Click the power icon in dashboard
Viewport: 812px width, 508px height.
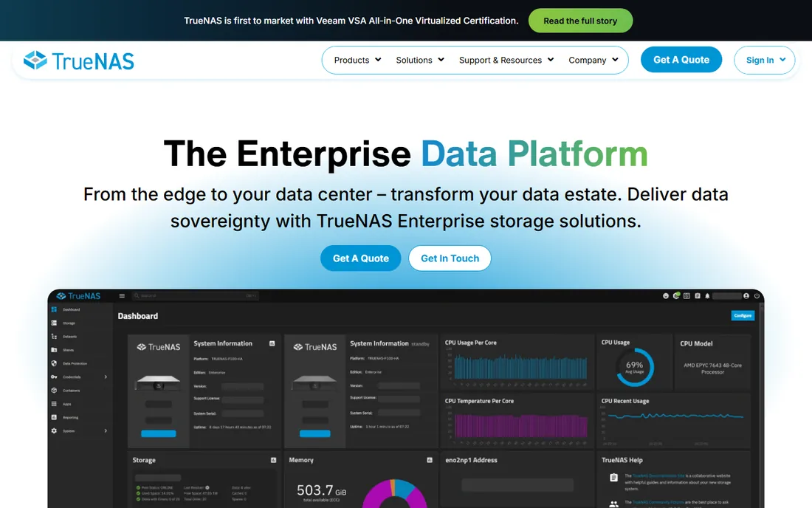coord(757,295)
